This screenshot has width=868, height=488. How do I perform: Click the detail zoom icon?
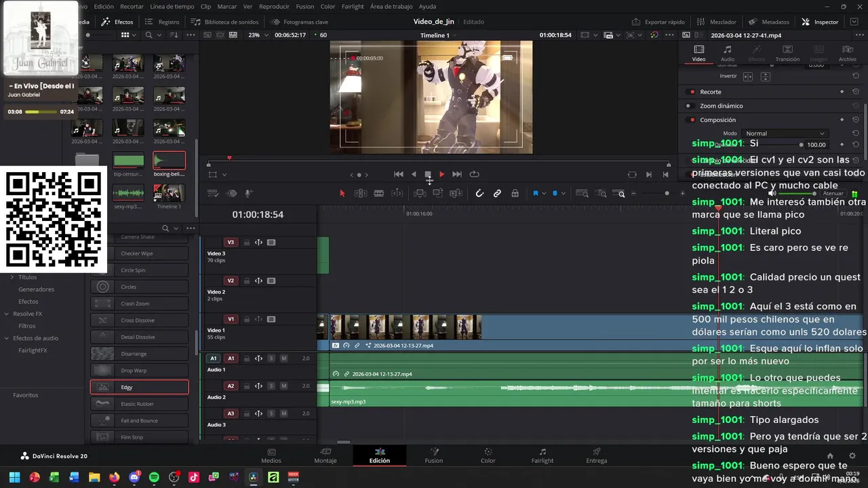tap(602, 194)
